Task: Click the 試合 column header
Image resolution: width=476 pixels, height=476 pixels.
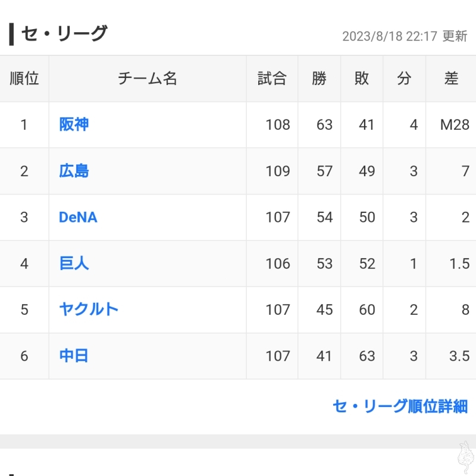Action: [x=272, y=79]
